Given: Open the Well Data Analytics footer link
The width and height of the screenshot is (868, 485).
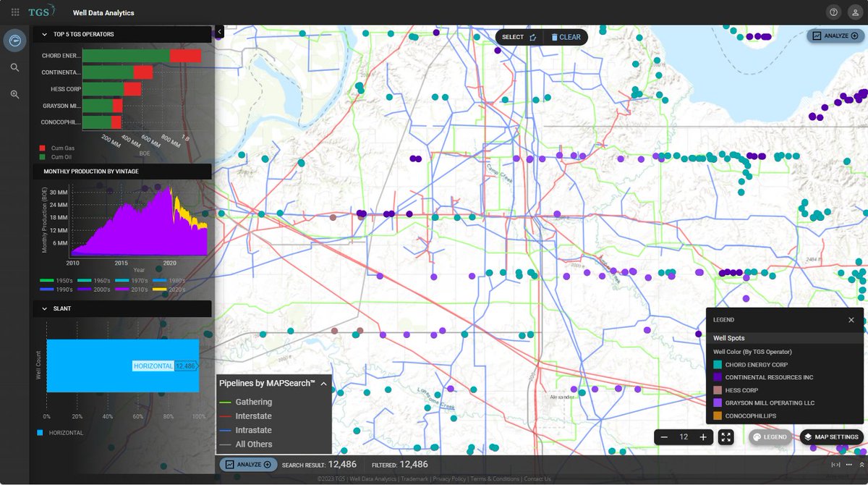Looking at the screenshot, I should pos(373,479).
